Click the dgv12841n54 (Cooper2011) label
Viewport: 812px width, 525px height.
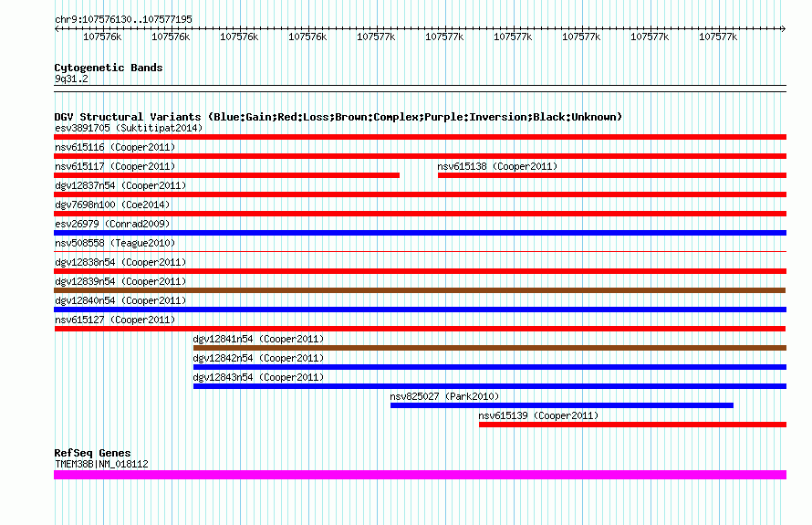point(258,339)
